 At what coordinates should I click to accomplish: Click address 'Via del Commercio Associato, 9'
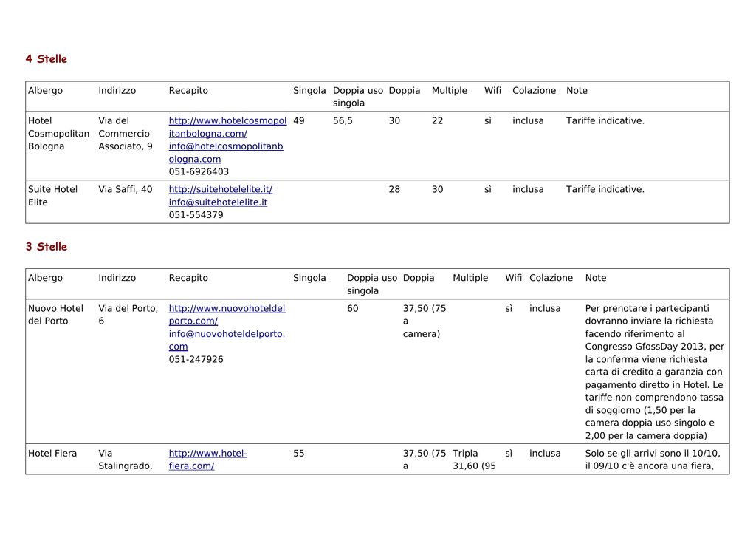(x=126, y=134)
